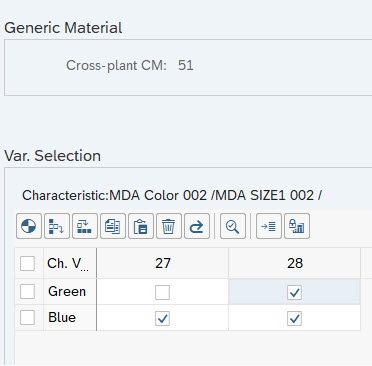Uncheck the Green size 28 checkbox
Viewport: 372px width, 366px height.
coord(294,292)
